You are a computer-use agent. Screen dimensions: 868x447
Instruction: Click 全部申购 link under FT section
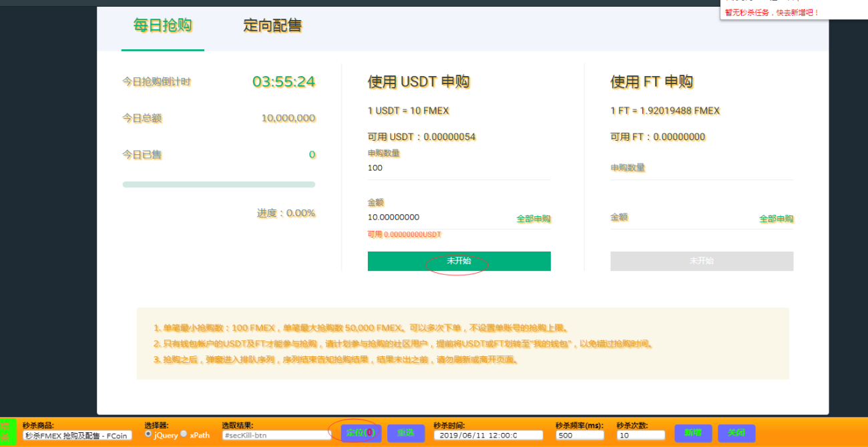point(776,219)
